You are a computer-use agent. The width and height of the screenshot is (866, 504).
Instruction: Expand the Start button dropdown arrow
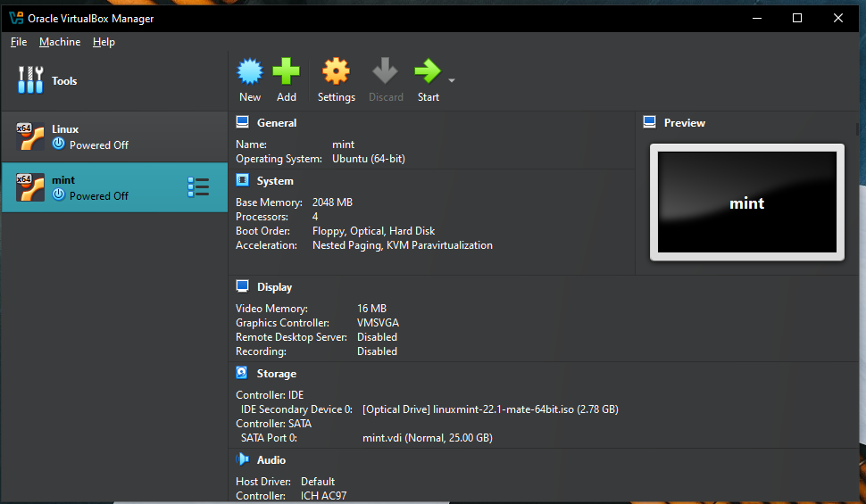click(x=452, y=80)
